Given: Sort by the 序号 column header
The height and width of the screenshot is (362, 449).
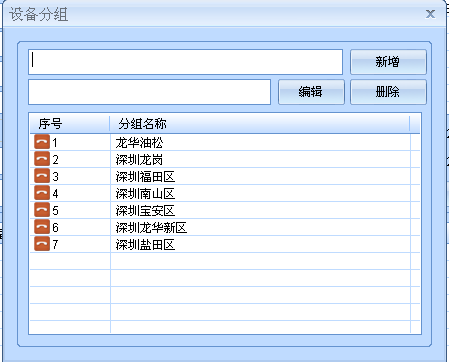Looking at the screenshot, I should (70, 124).
